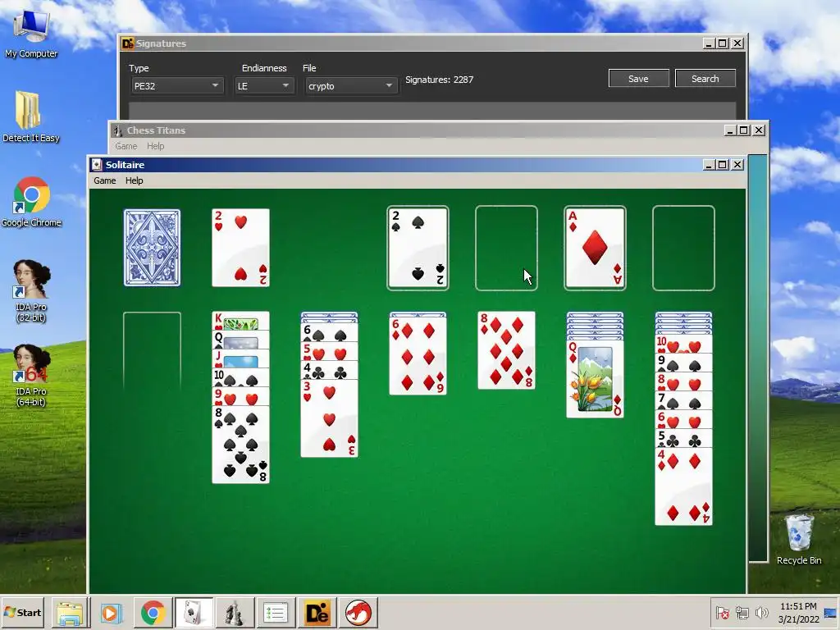840x630 pixels.
Task: Click the Start button
Action: pyautogui.click(x=22, y=612)
